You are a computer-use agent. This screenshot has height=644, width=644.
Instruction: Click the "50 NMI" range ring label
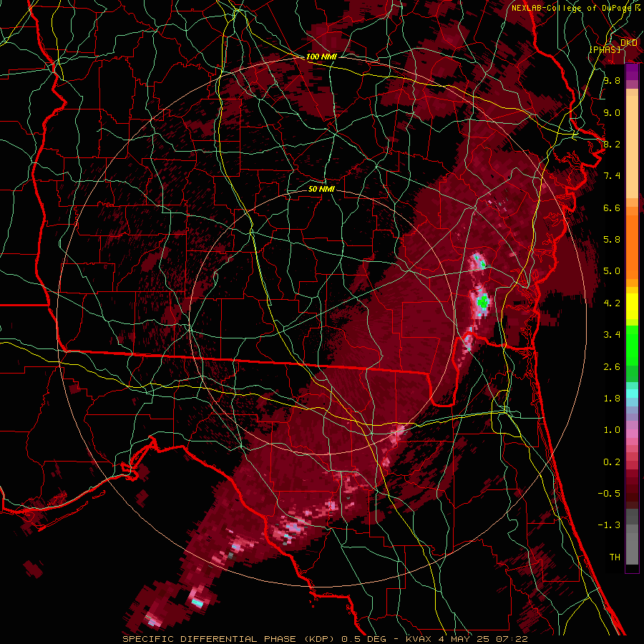tap(321, 189)
